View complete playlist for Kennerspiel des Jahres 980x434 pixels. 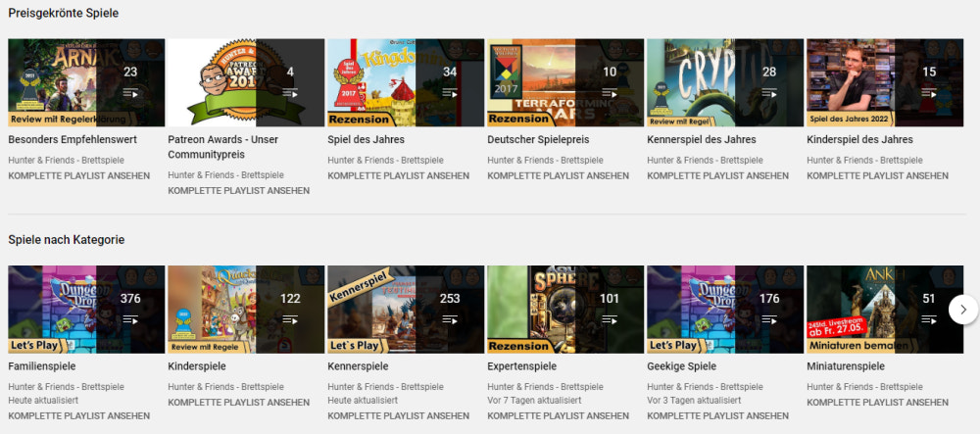717,175
